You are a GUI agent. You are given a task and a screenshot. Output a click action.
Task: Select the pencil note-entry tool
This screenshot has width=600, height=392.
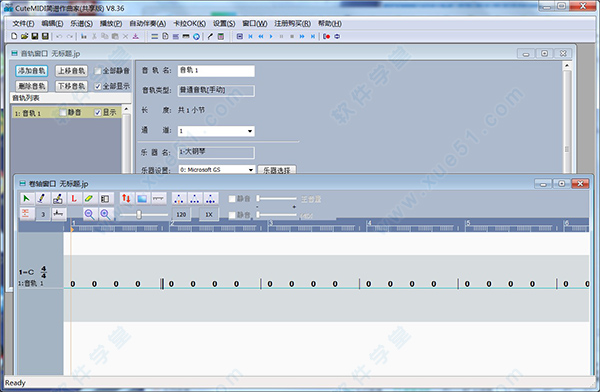pos(42,199)
